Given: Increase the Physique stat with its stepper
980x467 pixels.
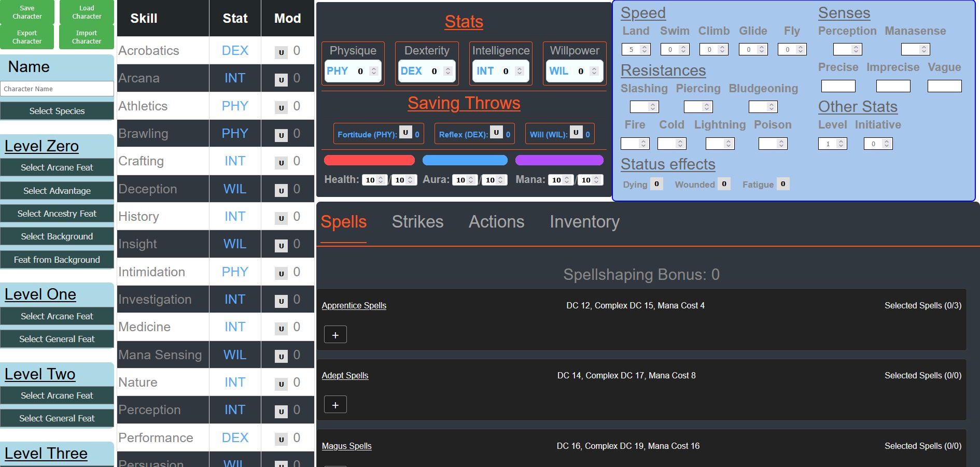Looking at the screenshot, I should click(373, 69).
